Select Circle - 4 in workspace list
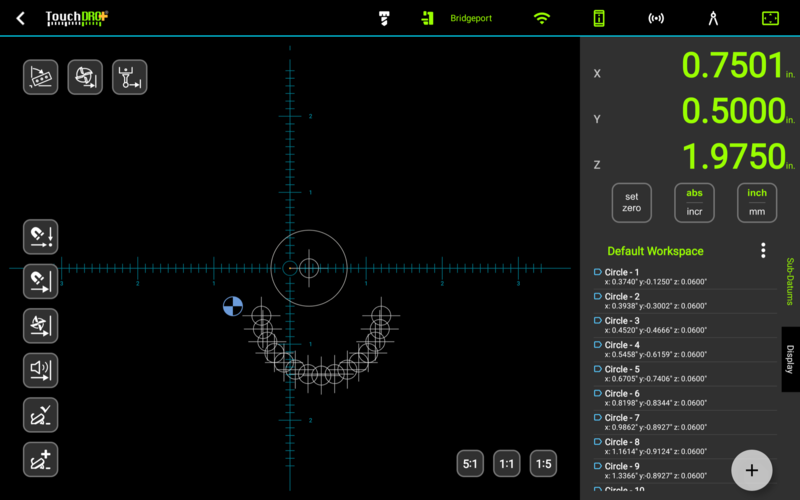 tap(685, 349)
